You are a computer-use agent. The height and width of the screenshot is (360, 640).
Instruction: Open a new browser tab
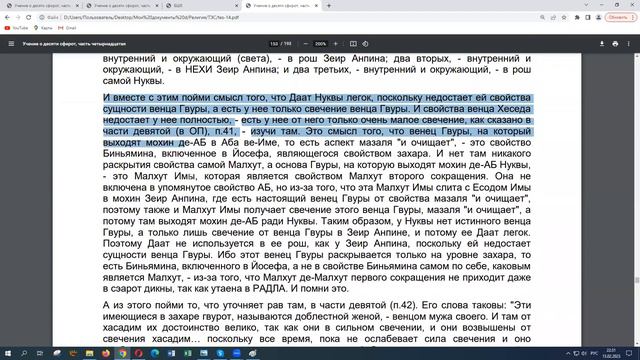(x=329, y=6)
